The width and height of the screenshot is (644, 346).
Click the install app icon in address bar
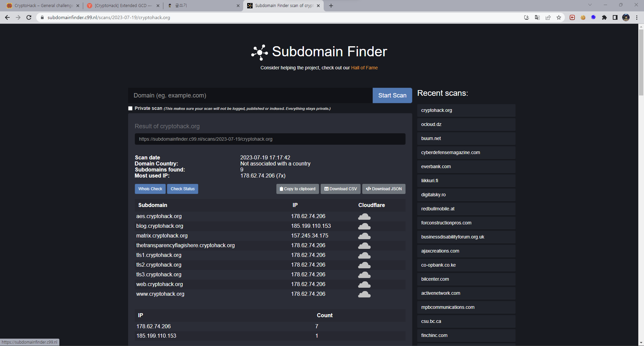pyautogui.click(x=527, y=17)
